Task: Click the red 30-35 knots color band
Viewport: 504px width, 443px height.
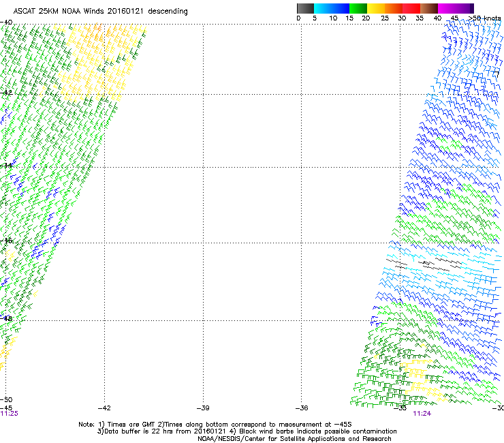Action: [x=411, y=8]
